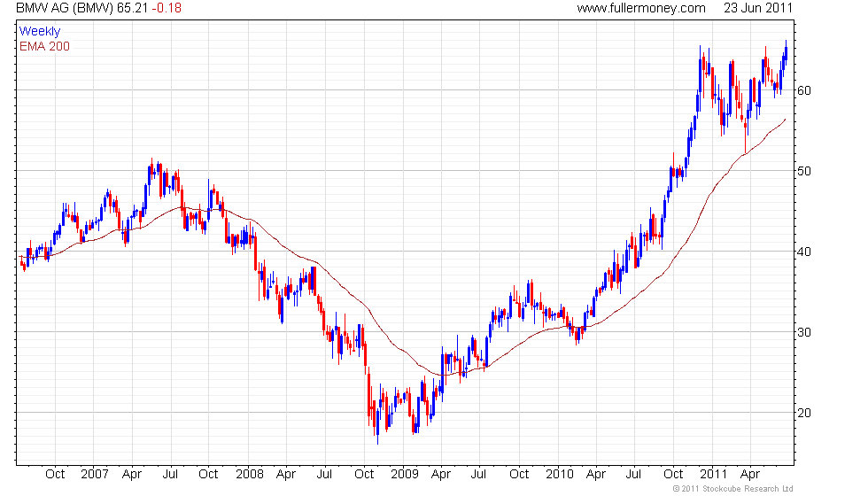Select the Weekly legend label

point(40,32)
